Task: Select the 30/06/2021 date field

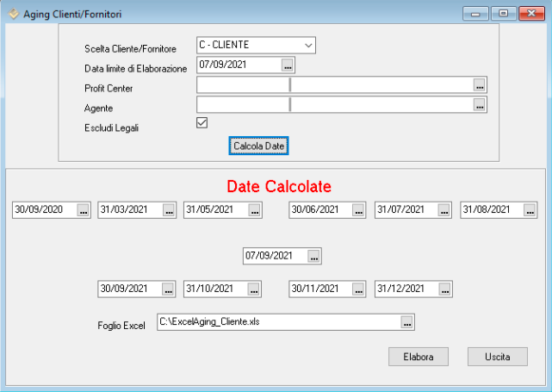Action: [x=319, y=209]
